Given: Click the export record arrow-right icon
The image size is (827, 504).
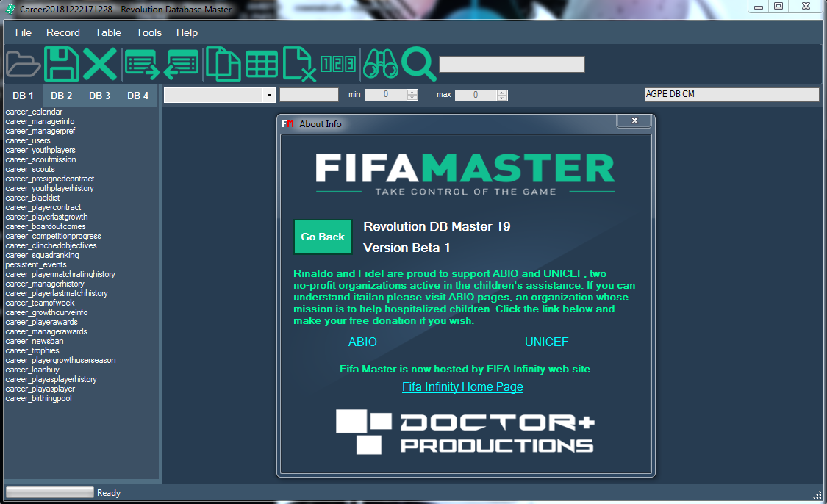Looking at the screenshot, I should point(143,65).
